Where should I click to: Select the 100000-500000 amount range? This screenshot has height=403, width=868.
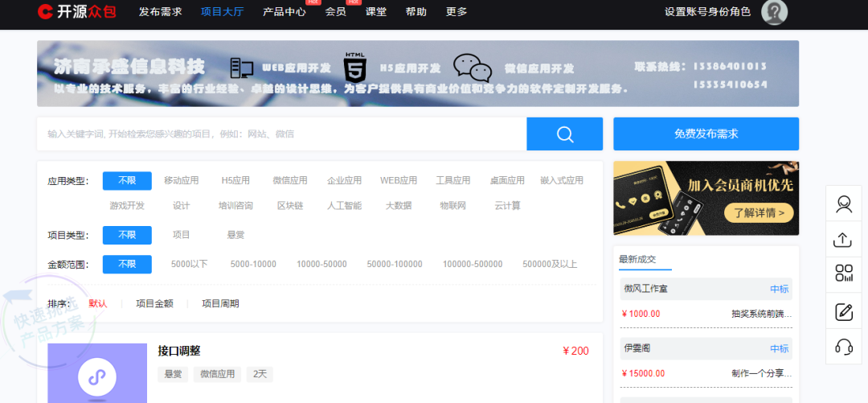pyautogui.click(x=473, y=265)
